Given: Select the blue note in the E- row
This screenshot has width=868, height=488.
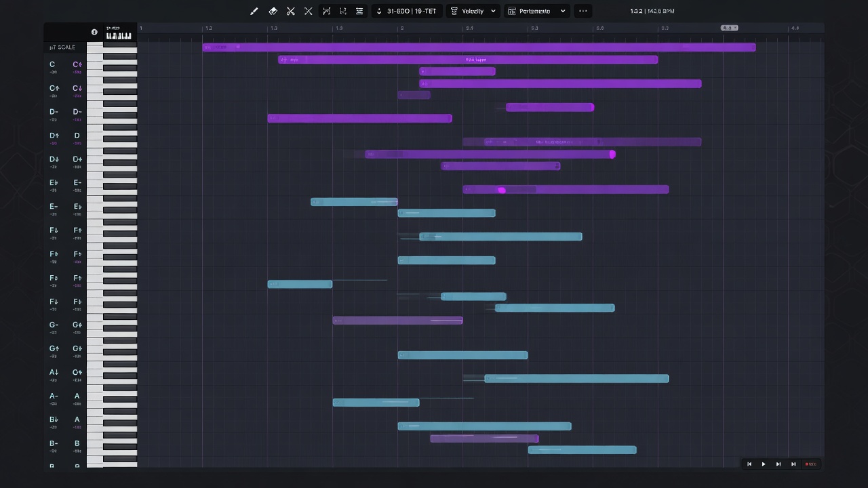Looking at the screenshot, I should (354, 202).
